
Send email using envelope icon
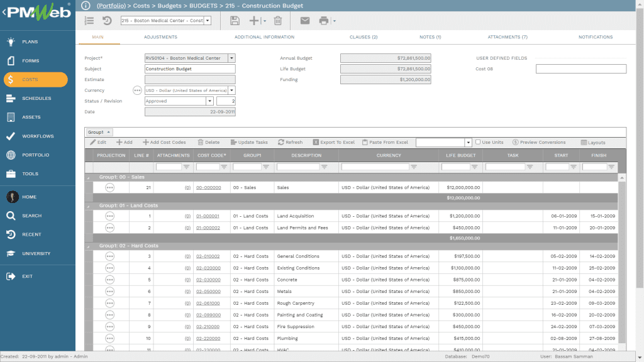(x=305, y=21)
